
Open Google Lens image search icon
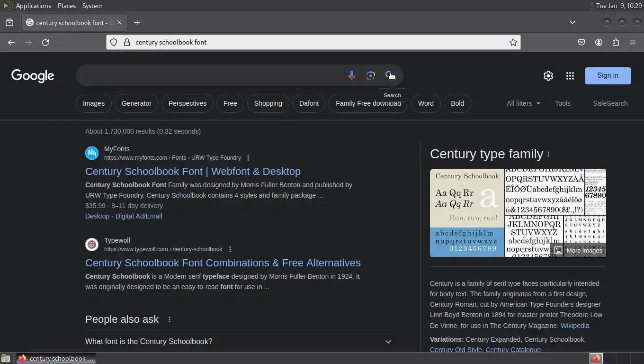[x=371, y=75]
